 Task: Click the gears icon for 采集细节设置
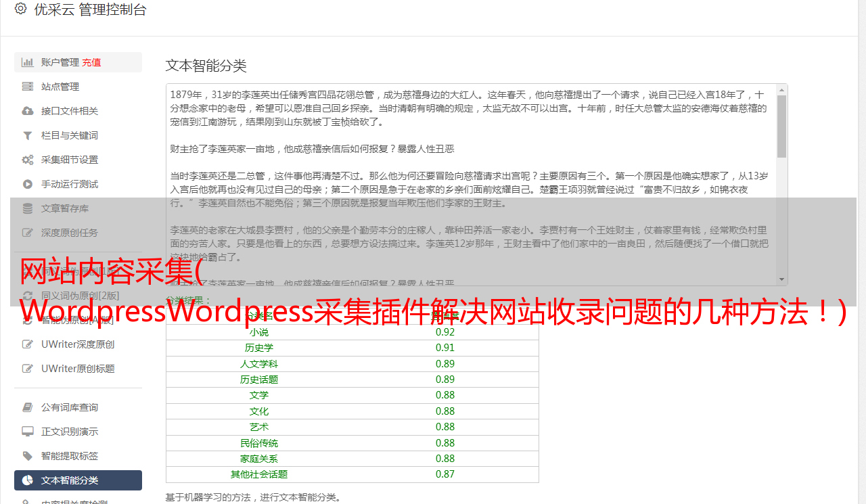pyautogui.click(x=28, y=160)
